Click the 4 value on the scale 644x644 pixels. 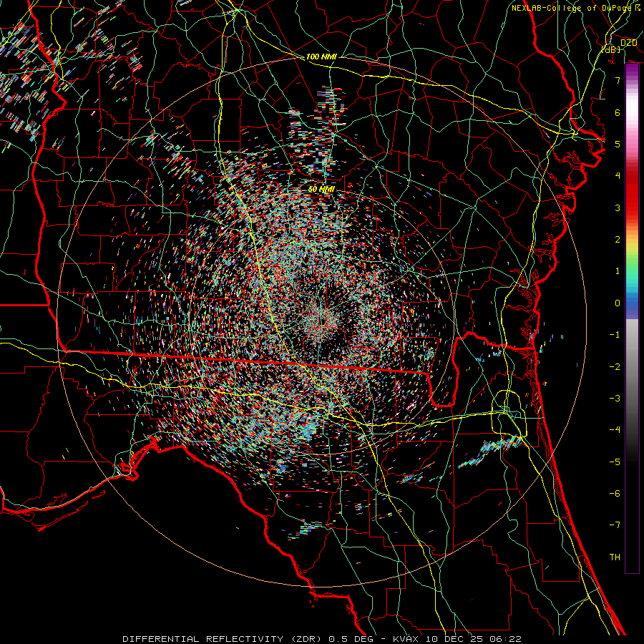(618, 176)
